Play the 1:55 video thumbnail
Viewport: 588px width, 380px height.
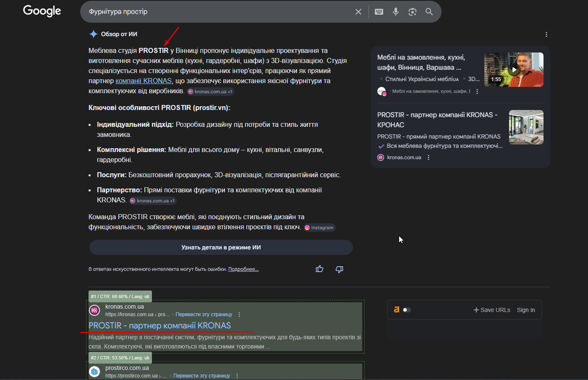coord(514,70)
